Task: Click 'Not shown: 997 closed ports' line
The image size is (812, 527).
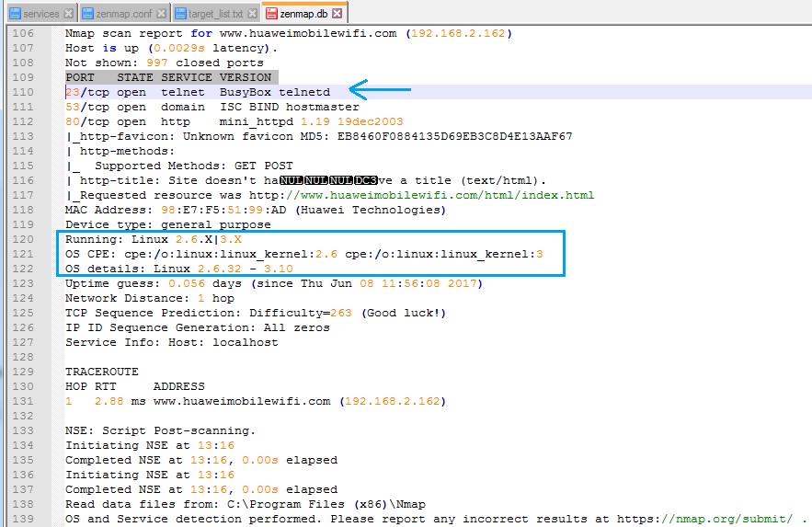Action: point(165,63)
